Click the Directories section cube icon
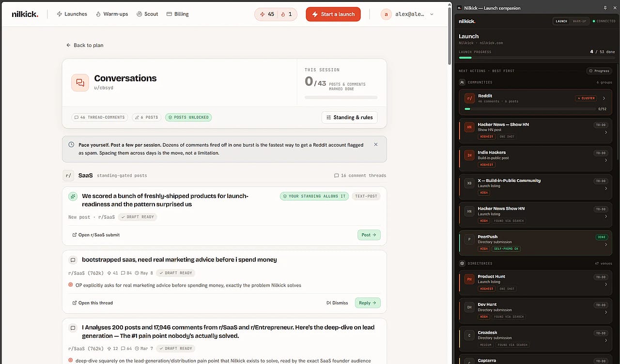The image size is (620, 364). pyautogui.click(x=463, y=263)
